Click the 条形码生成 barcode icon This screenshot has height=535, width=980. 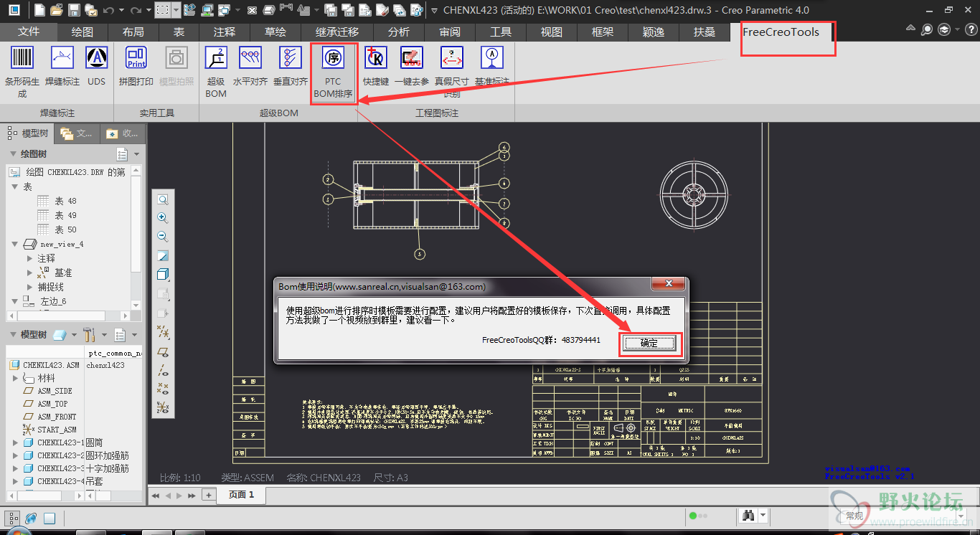[x=22, y=58]
